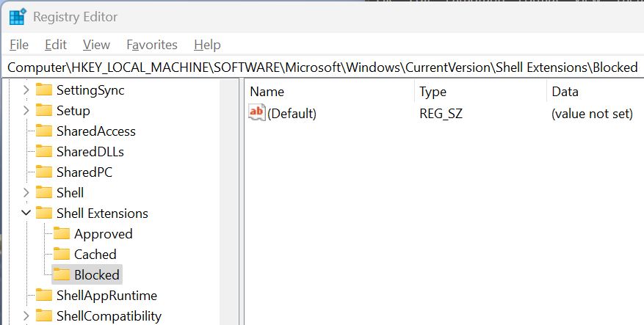The width and height of the screenshot is (644, 325).
Task: Click the (Default) string value icon
Action: click(257, 112)
